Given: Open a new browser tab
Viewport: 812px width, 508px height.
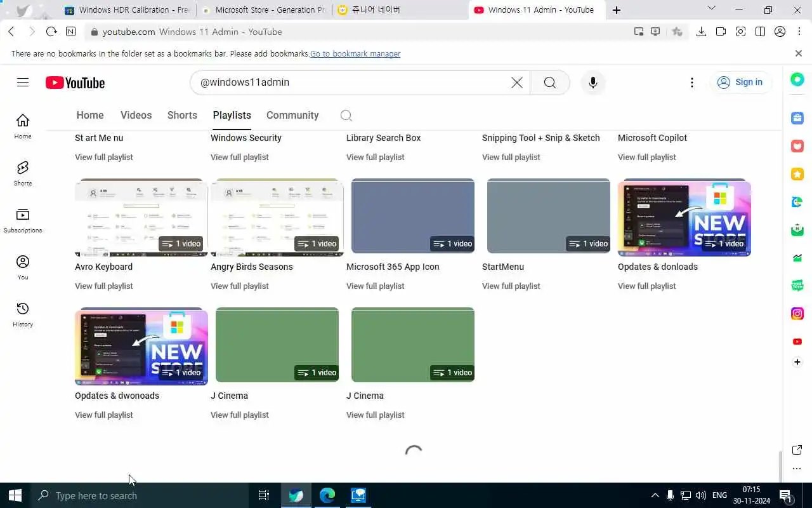Looking at the screenshot, I should [617, 10].
